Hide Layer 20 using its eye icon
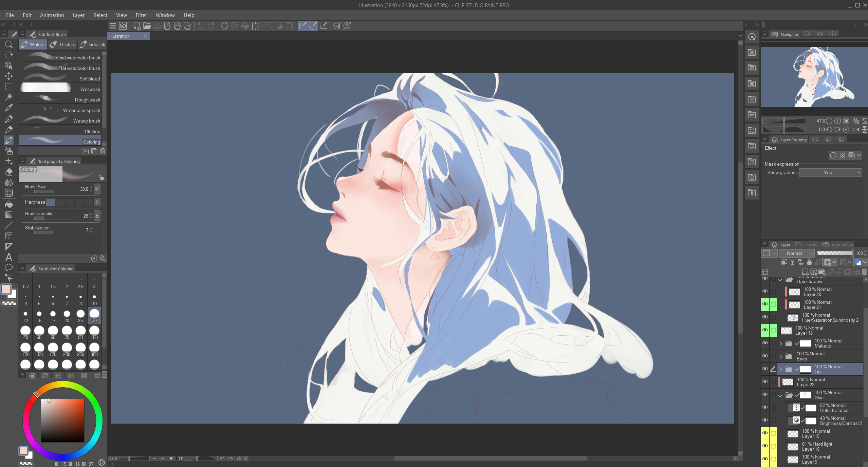Viewport: 868px width, 467px height. click(765, 292)
